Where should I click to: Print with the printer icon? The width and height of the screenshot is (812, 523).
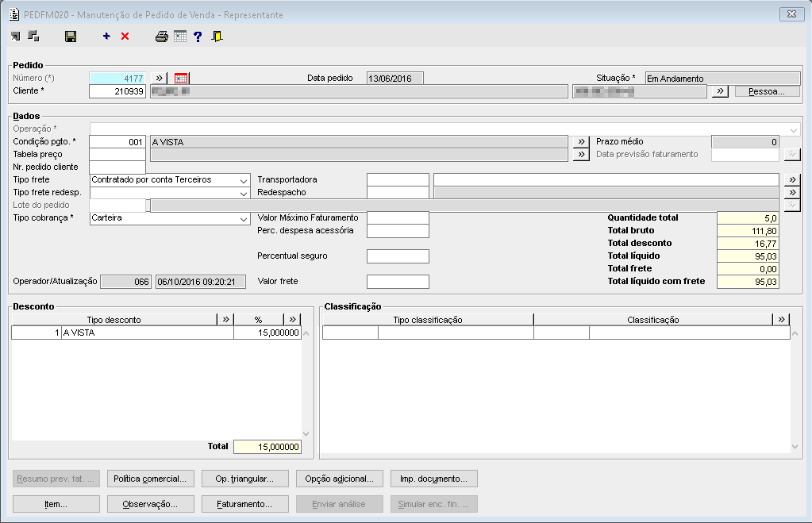pos(162,37)
